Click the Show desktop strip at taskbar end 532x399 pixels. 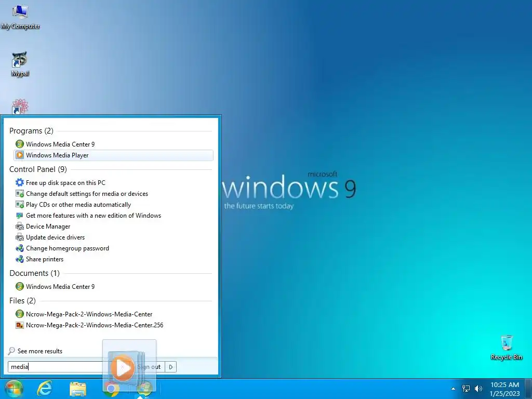click(528, 389)
